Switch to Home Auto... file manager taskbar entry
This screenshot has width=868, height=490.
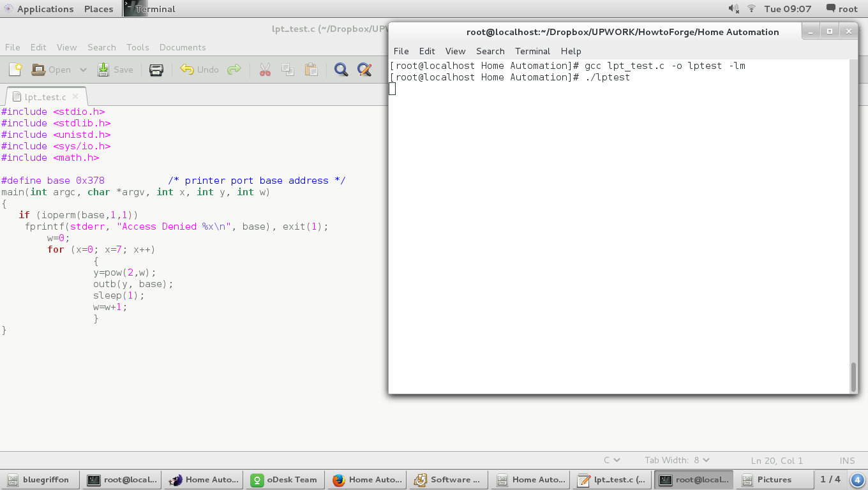(530, 480)
